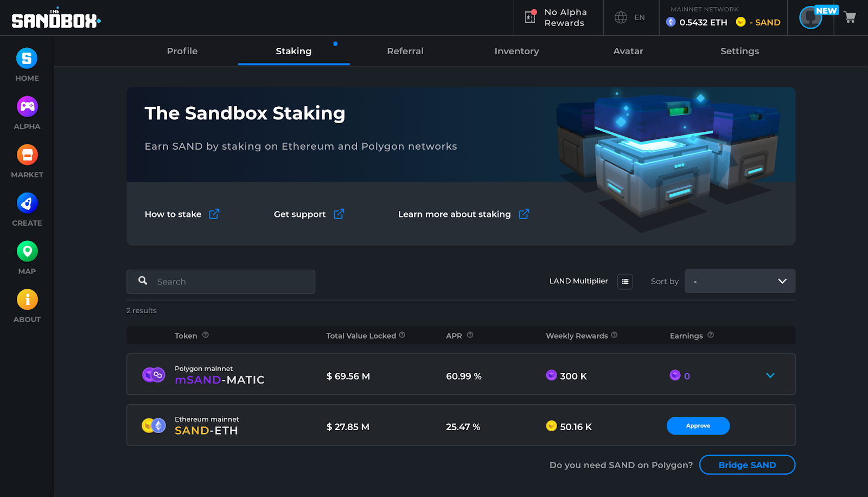Viewport: 868px width, 497px height.
Task: Click the SAND-ETH token pair icon
Action: click(154, 425)
